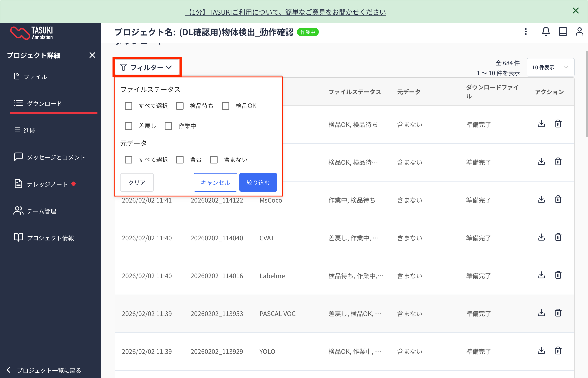The width and height of the screenshot is (588, 378).
Task: Click the page vertical scrollbar
Action: [x=587, y=95]
